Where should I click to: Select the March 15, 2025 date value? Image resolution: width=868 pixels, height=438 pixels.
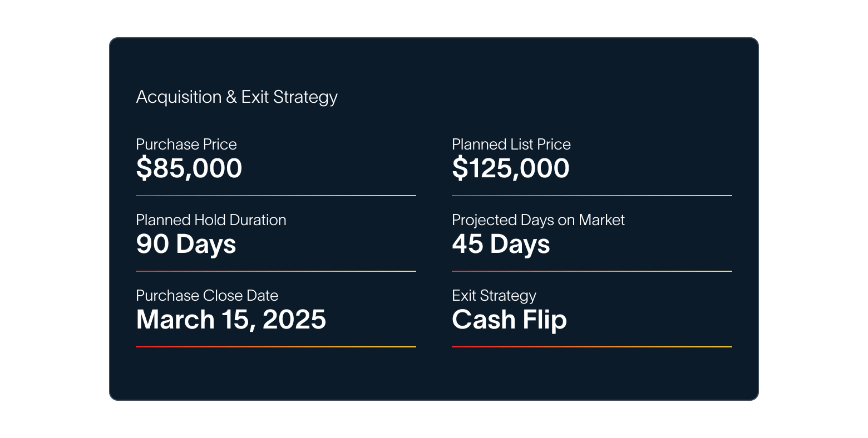(230, 320)
